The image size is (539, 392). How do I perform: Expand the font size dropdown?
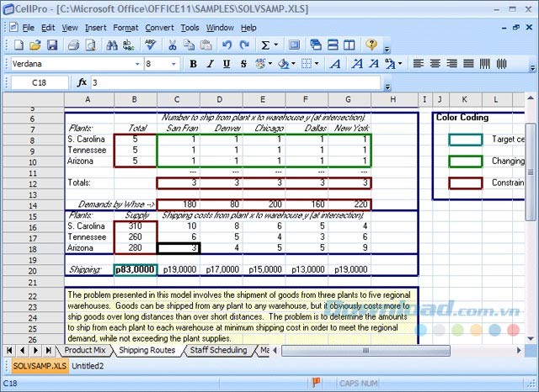pos(174,64)
